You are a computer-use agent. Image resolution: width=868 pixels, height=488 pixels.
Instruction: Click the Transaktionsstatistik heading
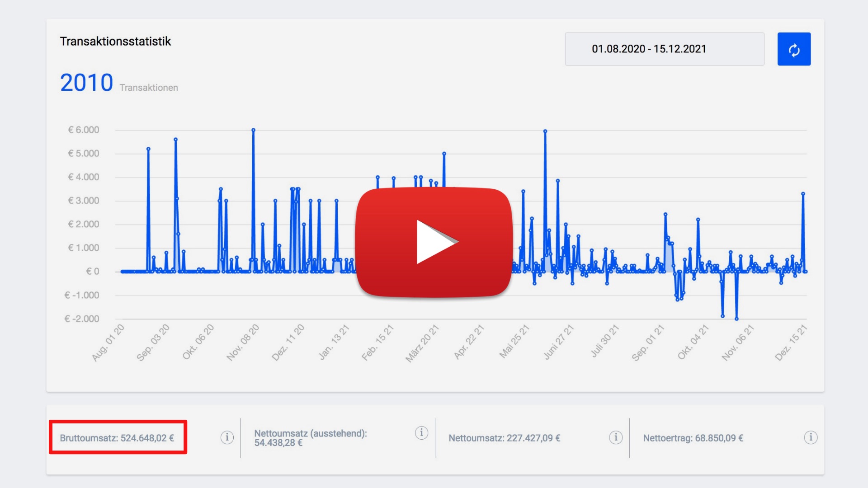pos(115,42)
